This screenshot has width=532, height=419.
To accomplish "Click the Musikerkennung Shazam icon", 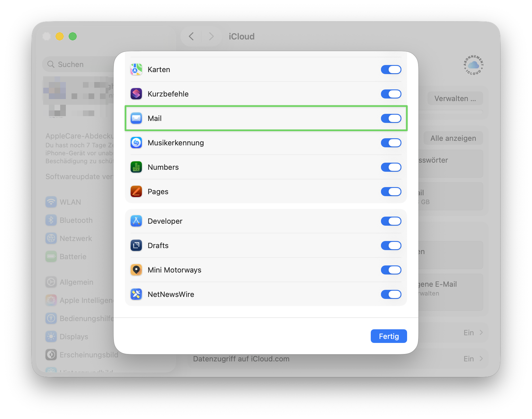I will click(x=136, y=143).
